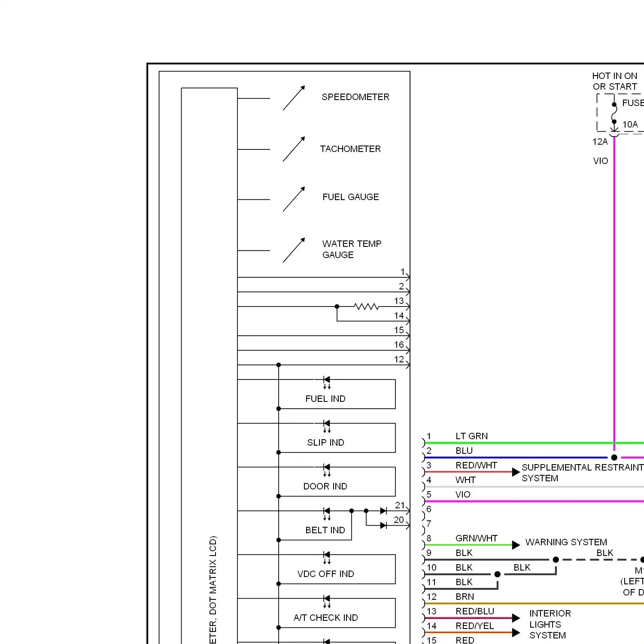The height and width of the screenshot is (644, 644).
Task: Select the WATER TEMP GAUGE label
Action: coord(352,249)
